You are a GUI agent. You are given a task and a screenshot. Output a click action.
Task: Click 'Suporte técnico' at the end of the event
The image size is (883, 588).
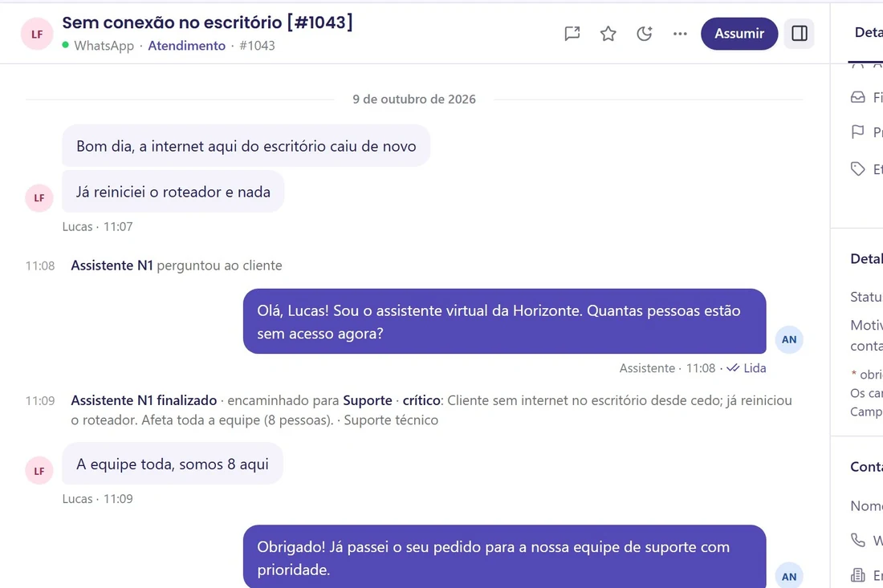pyautogui.click(x=391, y=420)
